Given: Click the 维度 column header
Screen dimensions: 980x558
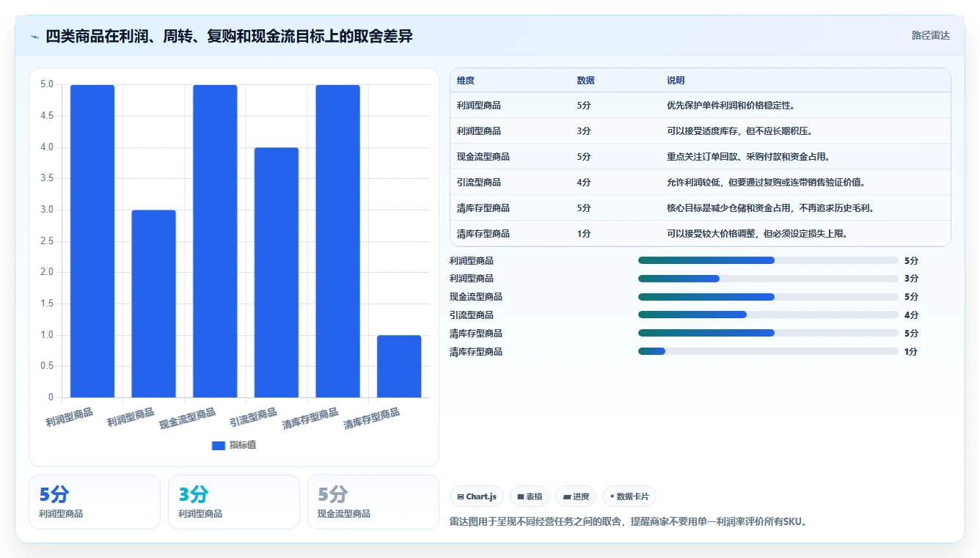Looking at the screenshot, I should [466, 81].
